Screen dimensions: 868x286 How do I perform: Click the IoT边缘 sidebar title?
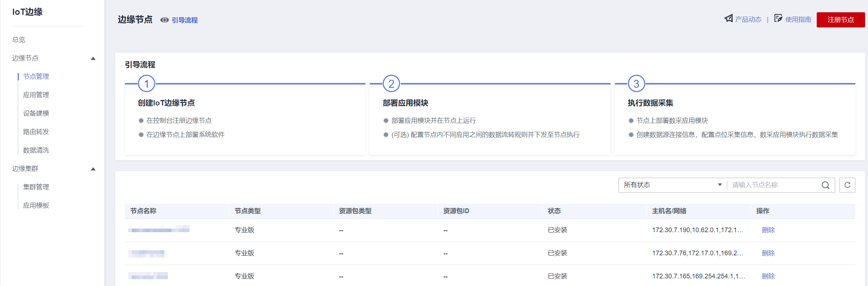tap(27, 12)
